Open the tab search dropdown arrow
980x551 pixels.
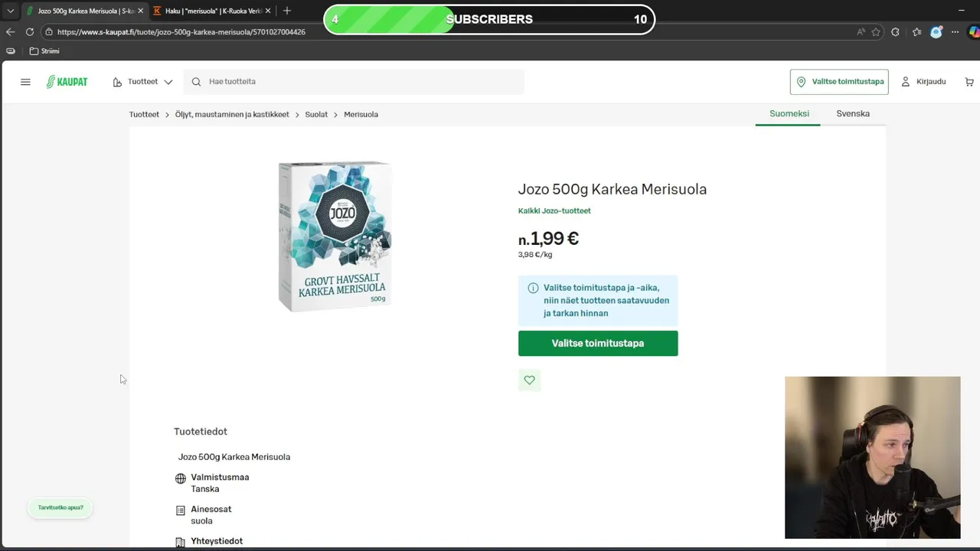pos(10,11)
